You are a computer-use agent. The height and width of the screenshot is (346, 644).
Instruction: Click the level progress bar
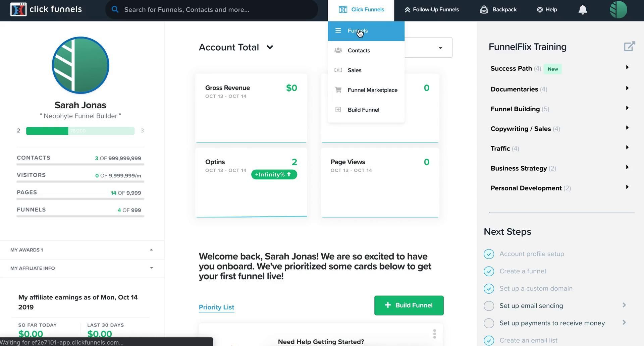(x=80, y=131)
